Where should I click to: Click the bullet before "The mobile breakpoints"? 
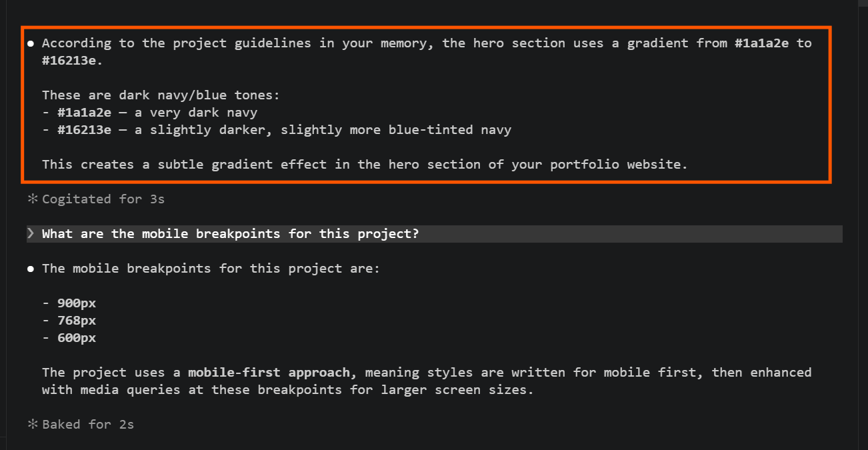[x=31, y=269]
